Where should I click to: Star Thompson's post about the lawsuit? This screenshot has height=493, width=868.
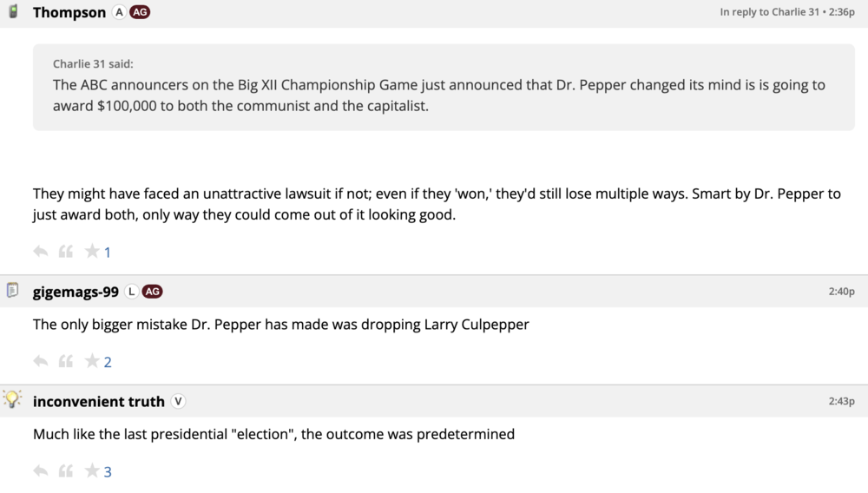(92, 252)
